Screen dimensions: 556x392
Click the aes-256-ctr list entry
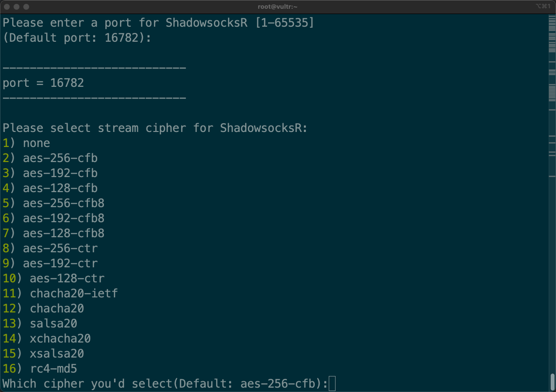(60, 248)
